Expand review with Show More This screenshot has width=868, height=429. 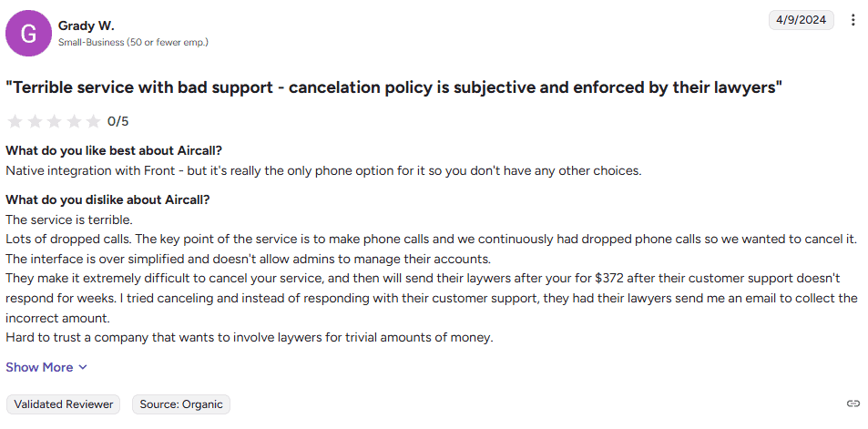pos(39,367)
